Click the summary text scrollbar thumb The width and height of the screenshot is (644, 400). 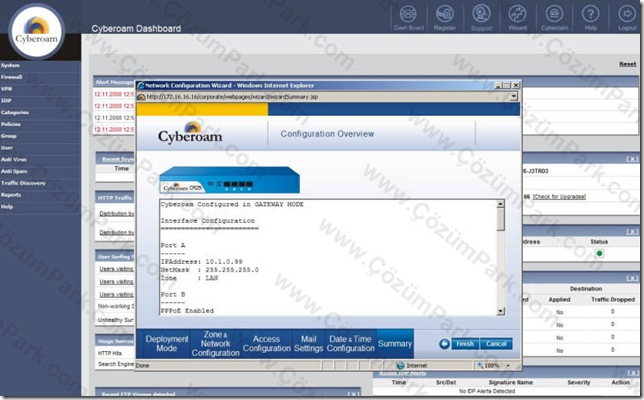click(x=500, y=219)
